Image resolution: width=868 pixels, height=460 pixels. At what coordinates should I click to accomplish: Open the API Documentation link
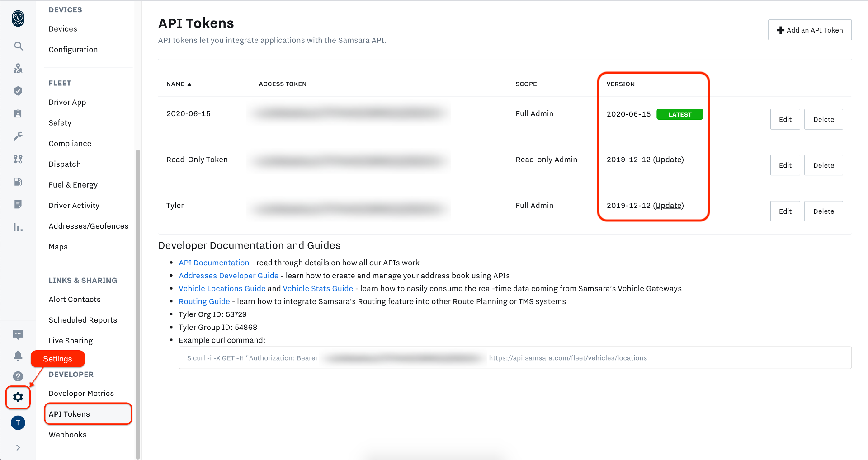[214, 263]
